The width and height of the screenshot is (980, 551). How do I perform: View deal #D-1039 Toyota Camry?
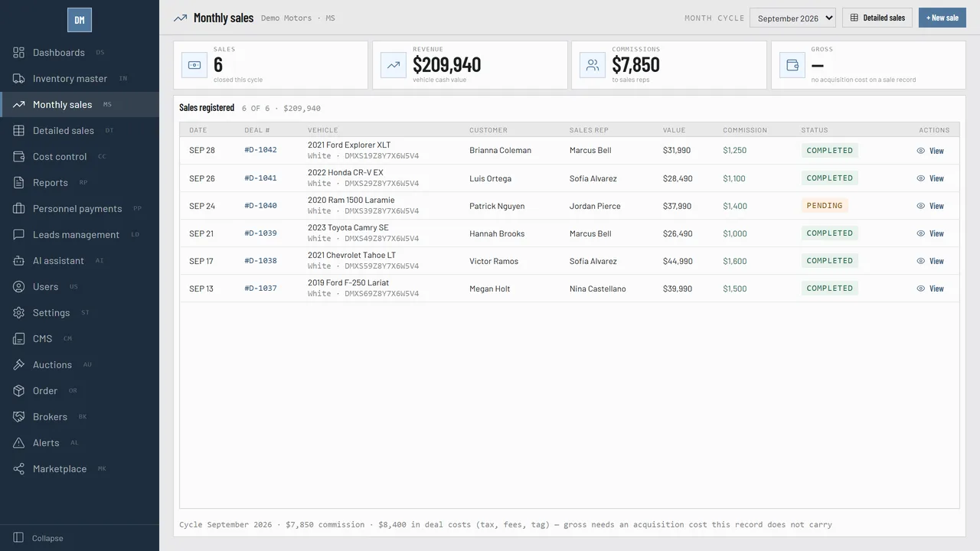coord(930,233)
